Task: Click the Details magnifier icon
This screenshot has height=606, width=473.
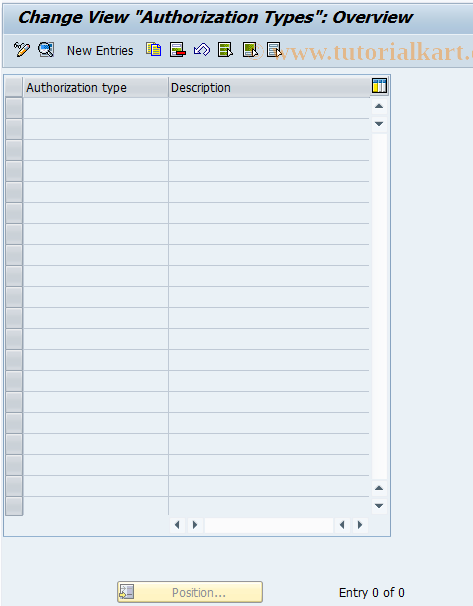Action: [x=46, y=50]
